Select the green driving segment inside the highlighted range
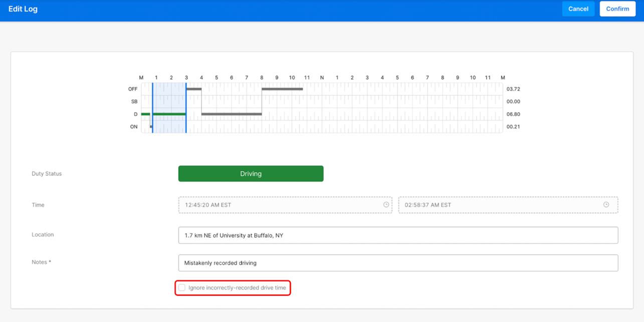This screenshot has height=322, width=644. pyautogui.click(x=169, y=114)
